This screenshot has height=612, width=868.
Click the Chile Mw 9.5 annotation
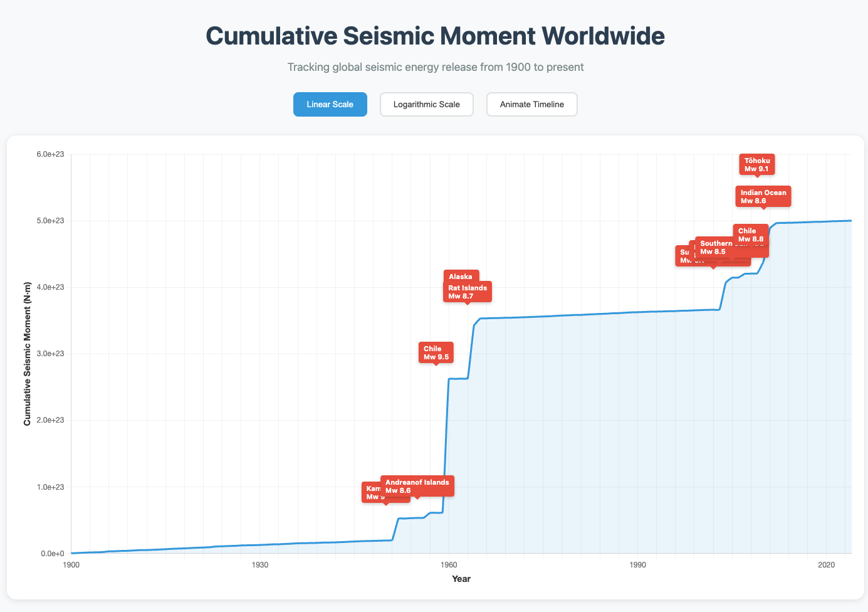[436, 352]
